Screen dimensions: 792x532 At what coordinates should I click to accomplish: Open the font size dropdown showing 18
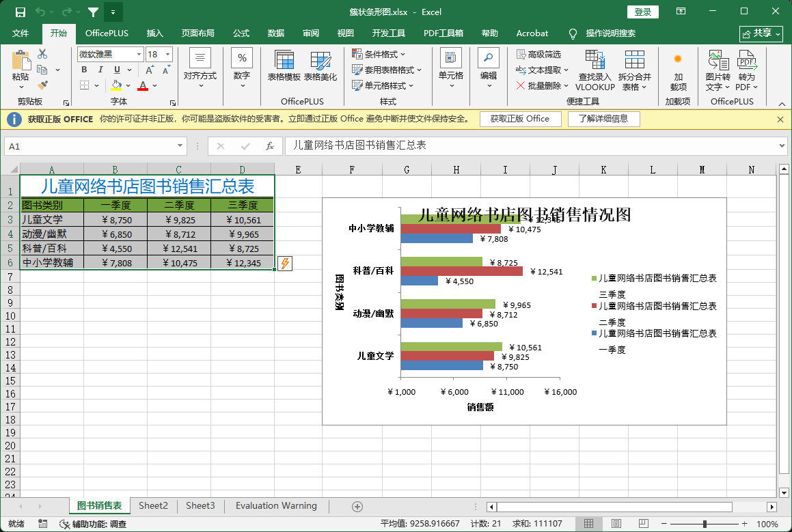tap(168, 54)
